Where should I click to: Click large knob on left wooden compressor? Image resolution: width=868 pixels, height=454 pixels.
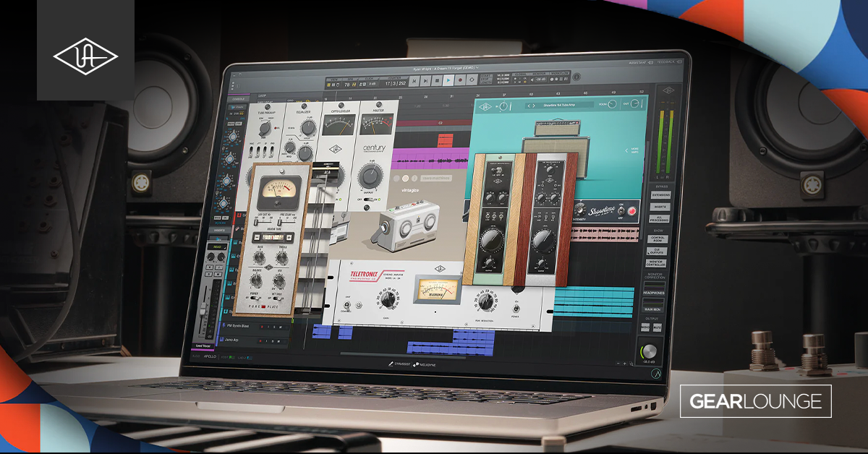[492, 241]
